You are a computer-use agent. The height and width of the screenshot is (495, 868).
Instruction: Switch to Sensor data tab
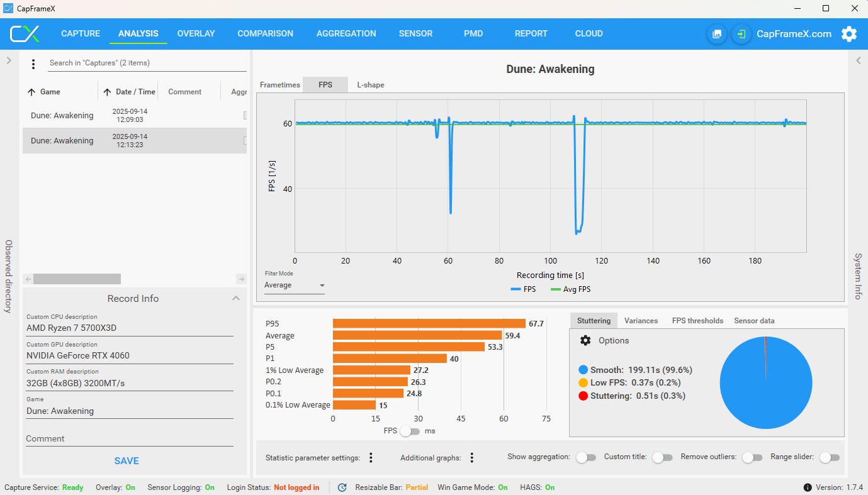(x=754, y=321)
